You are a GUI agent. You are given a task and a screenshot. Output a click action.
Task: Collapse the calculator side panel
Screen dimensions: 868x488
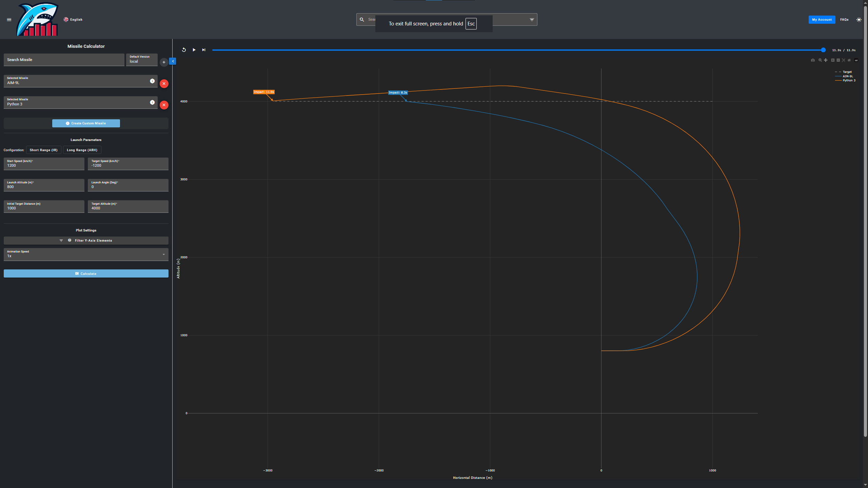pos(173,61)
